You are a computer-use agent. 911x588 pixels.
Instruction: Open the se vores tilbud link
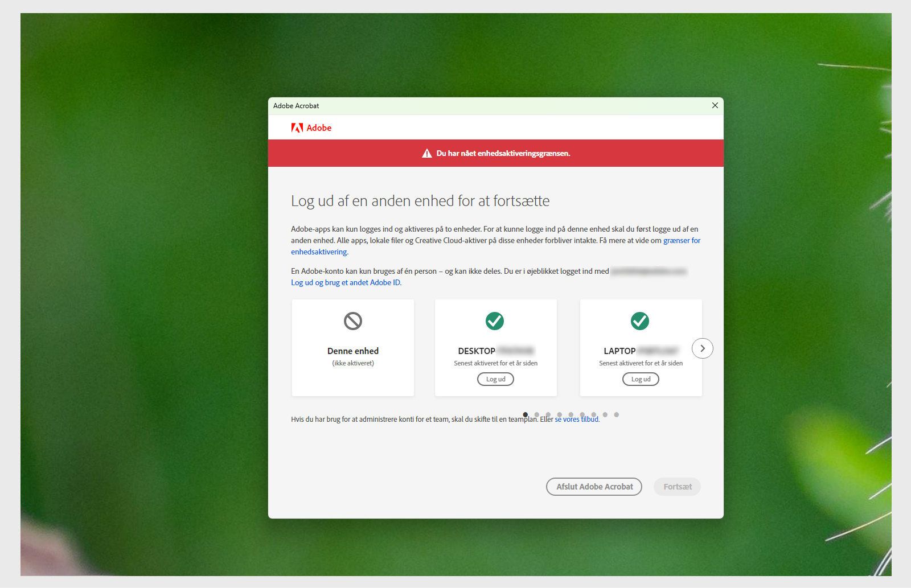(577, 420)
